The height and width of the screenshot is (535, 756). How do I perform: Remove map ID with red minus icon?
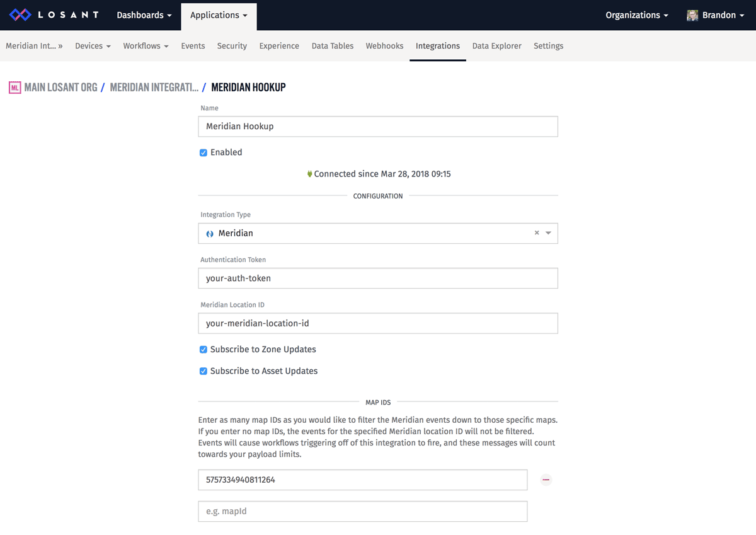[x=546, y=480]
